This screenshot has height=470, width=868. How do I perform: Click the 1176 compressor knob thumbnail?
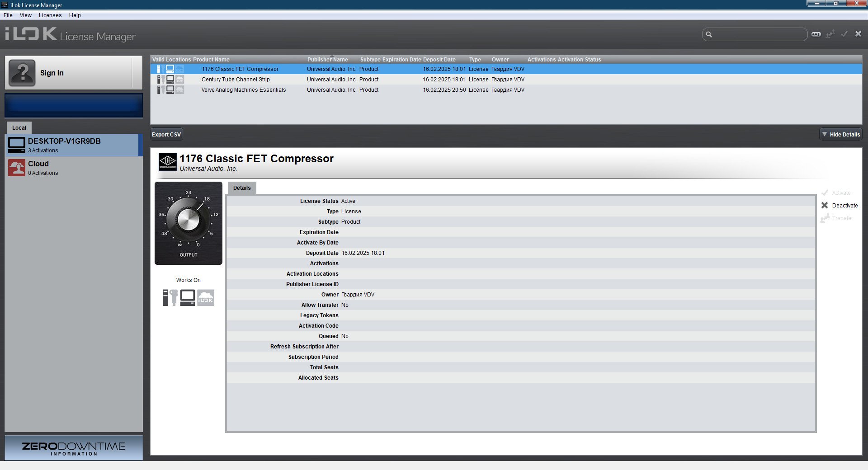[189, 223]
